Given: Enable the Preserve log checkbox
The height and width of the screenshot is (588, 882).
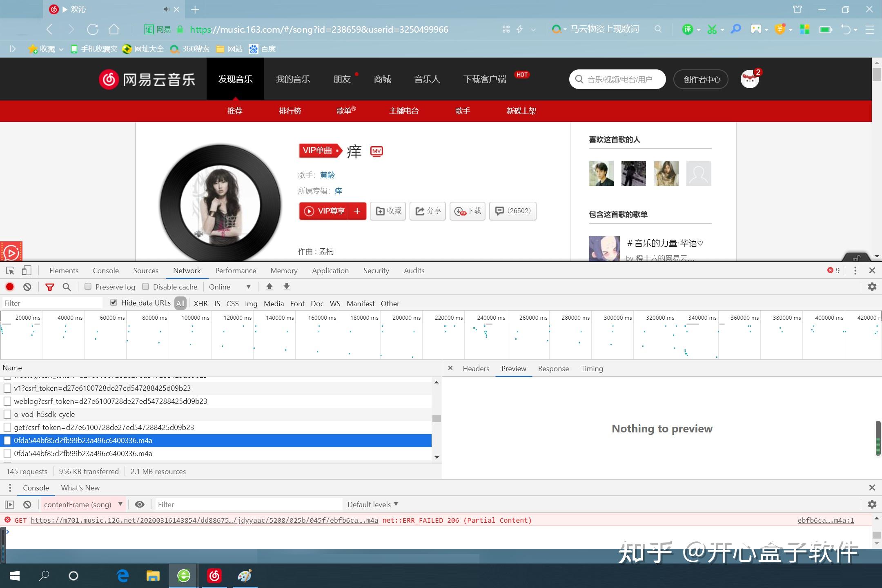Looking at the screenshot, I should click(x=88, y=287).
